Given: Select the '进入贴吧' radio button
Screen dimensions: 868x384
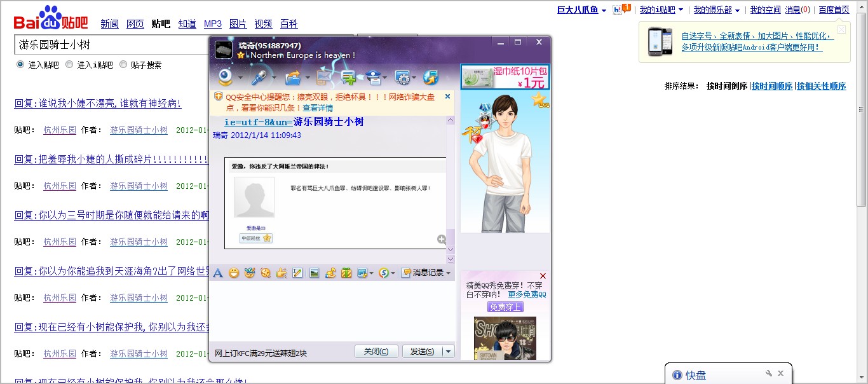Looking at the screenshot, I should (20, 64).
